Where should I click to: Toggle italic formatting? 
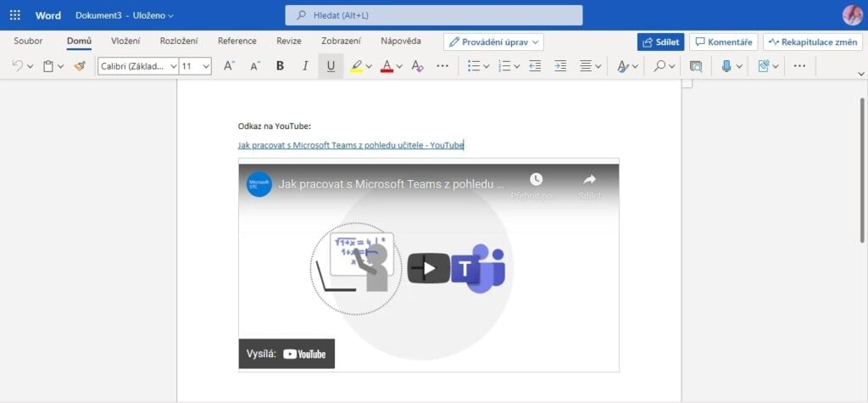305,66
